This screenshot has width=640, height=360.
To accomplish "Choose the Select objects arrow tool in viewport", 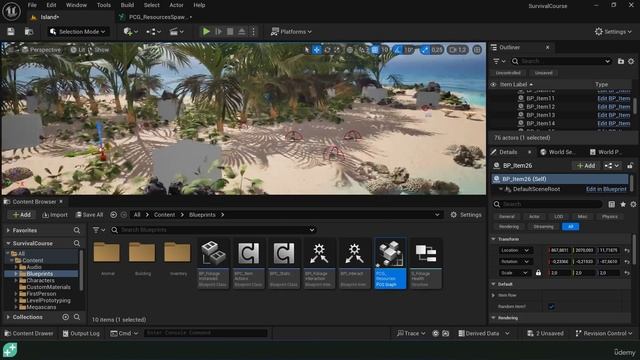I will [307, 50].
